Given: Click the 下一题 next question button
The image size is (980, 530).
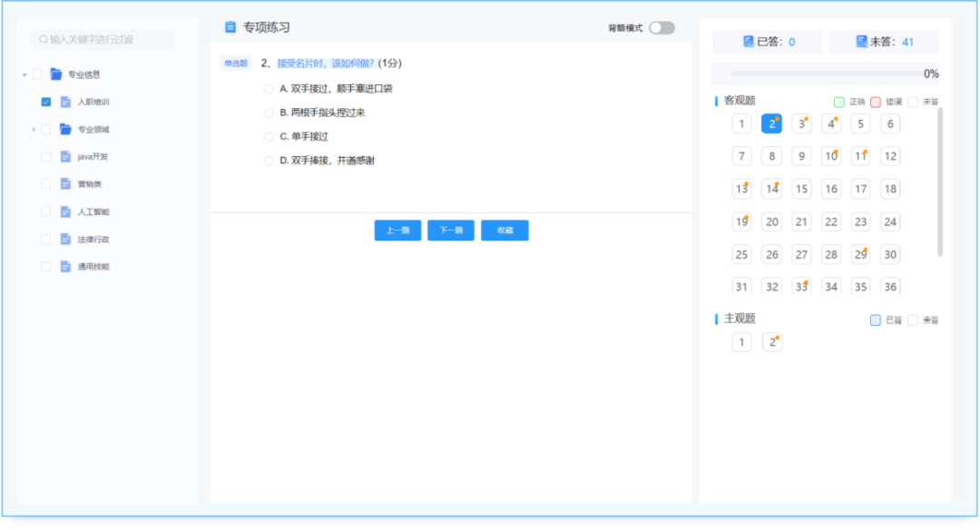Looking at the screenshot, I should coord(451,230).
